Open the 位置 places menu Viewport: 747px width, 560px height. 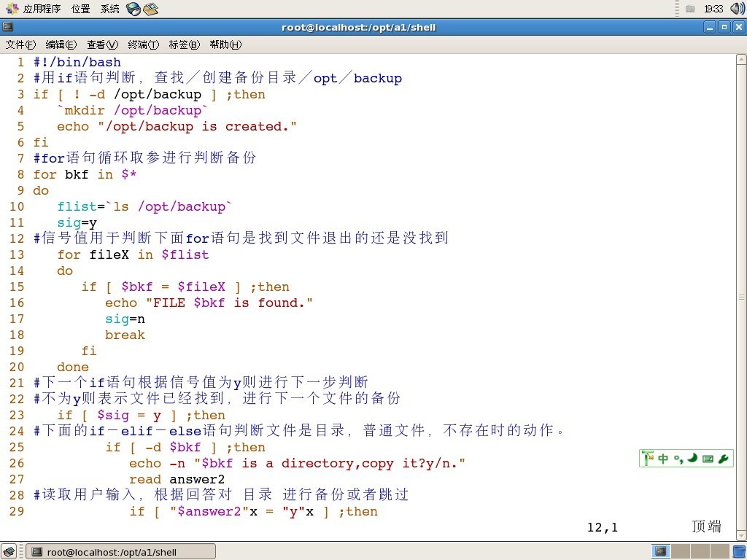80,9
